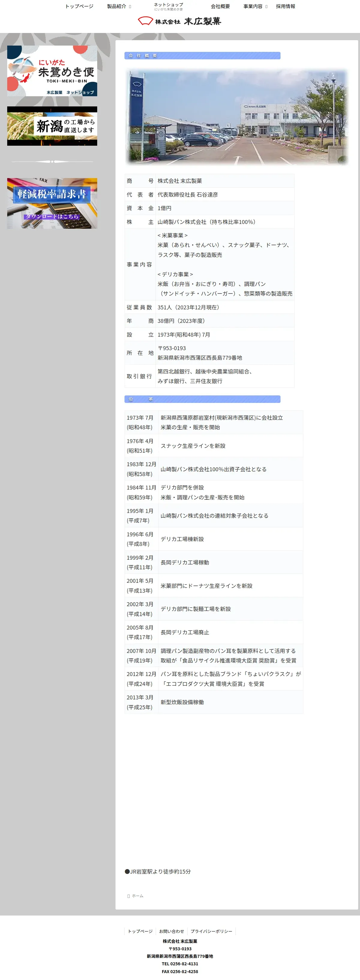Select the text 長岡デリカ工場廃止

pyautogui.click(x=185, y=632)
